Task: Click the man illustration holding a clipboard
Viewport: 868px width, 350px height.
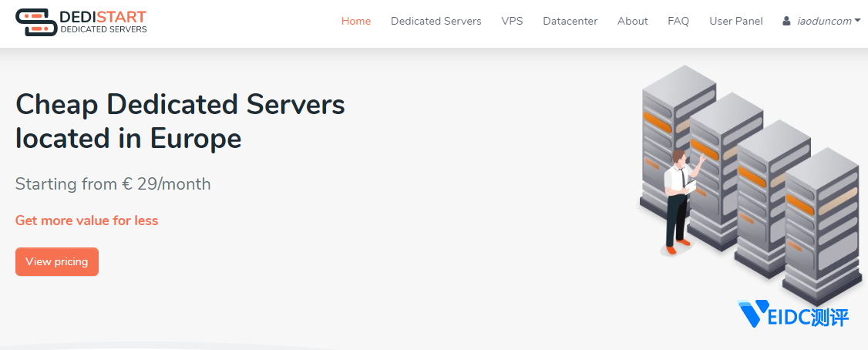Action: [678, 202]
